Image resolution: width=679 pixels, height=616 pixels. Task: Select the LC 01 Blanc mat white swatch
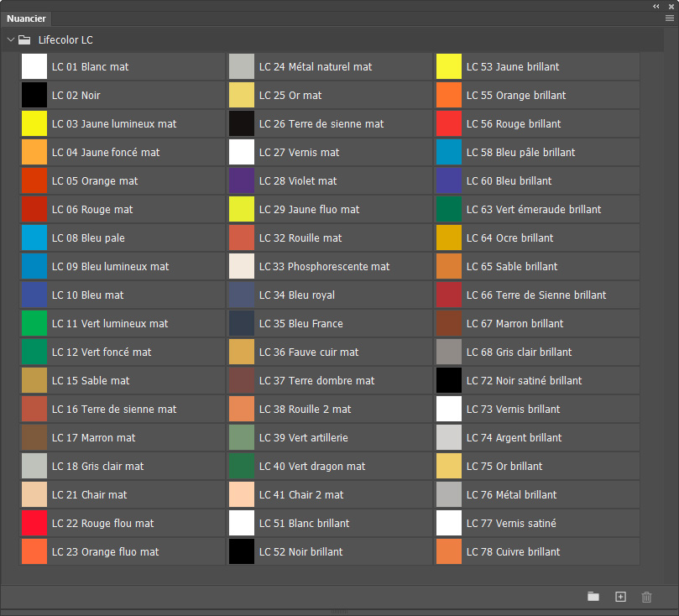(x=34, y=66)
